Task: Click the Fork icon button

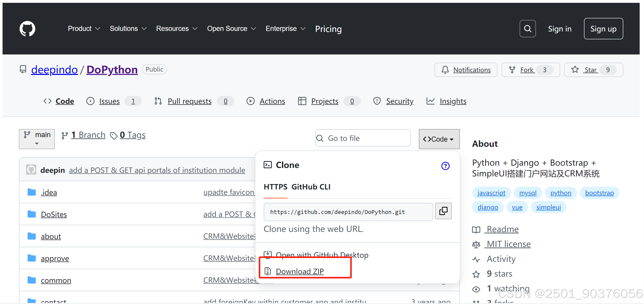Action: [x=512, y=70]
